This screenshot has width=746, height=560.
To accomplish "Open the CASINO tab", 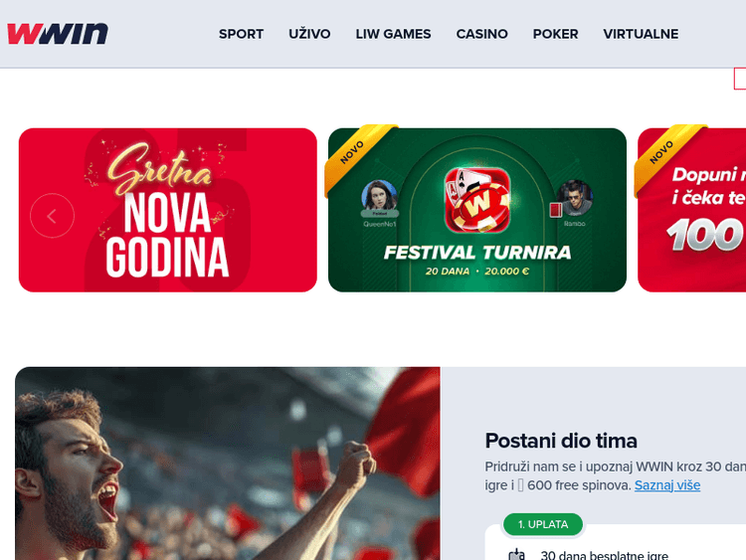I will [482, 34].
